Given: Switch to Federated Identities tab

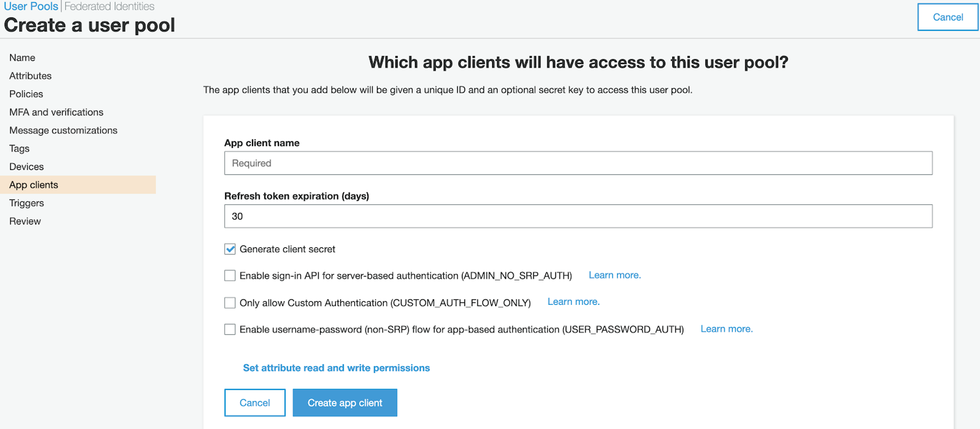Looking at the screenshot, I should [x=109, y=7].
